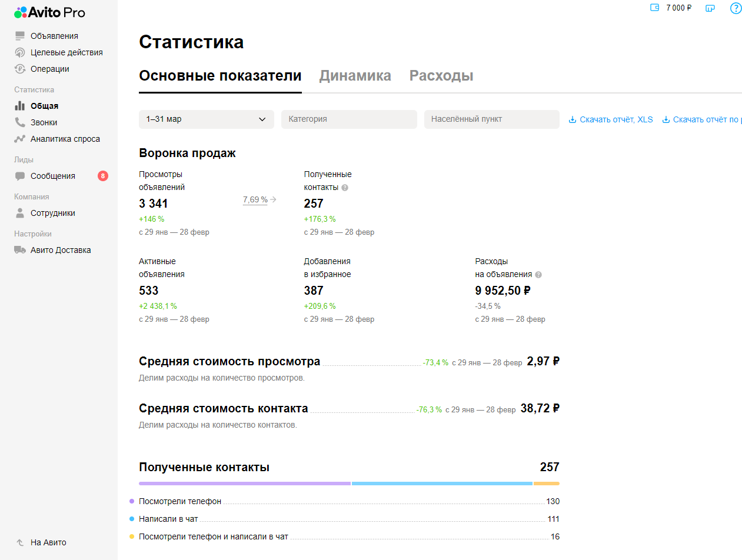The width and height of the screenshot is (742, 560).
Task: Go back via На Авито link
Action: 48,542
